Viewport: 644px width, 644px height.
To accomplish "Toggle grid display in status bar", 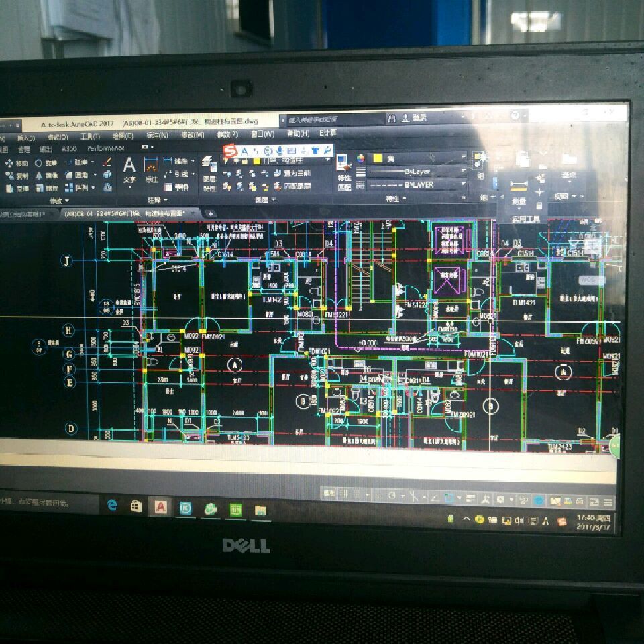I will (x=344, y=494).
